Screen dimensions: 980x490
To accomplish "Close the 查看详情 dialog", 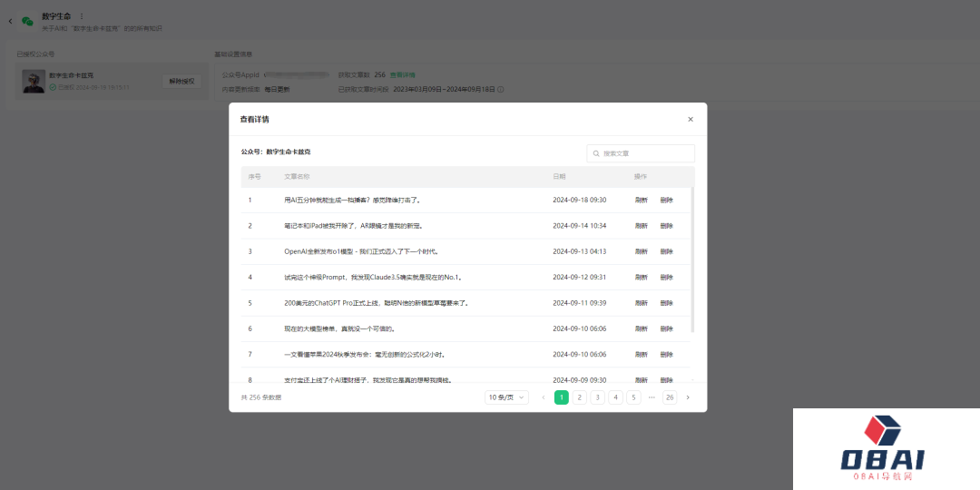I will pos(690,119).
